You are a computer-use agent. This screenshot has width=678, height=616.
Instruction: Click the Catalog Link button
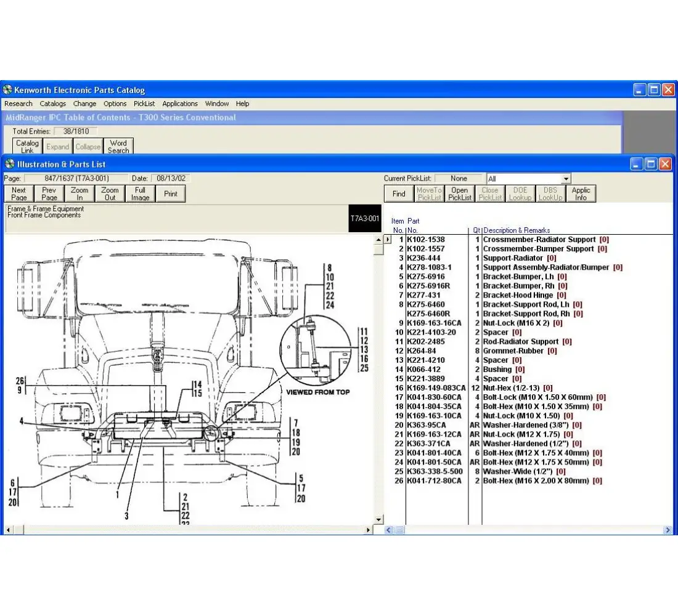(x=27, y=145)
